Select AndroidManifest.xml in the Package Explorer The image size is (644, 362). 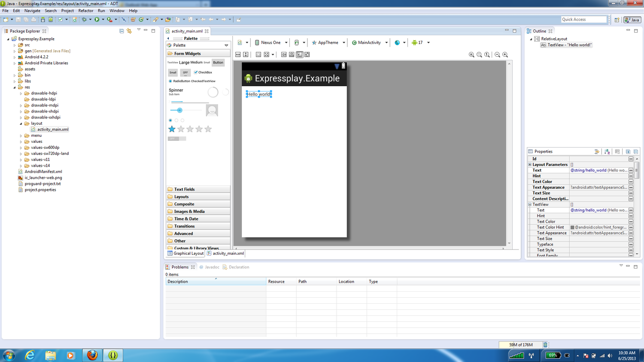pyautogui.click(x=43, y=172)
